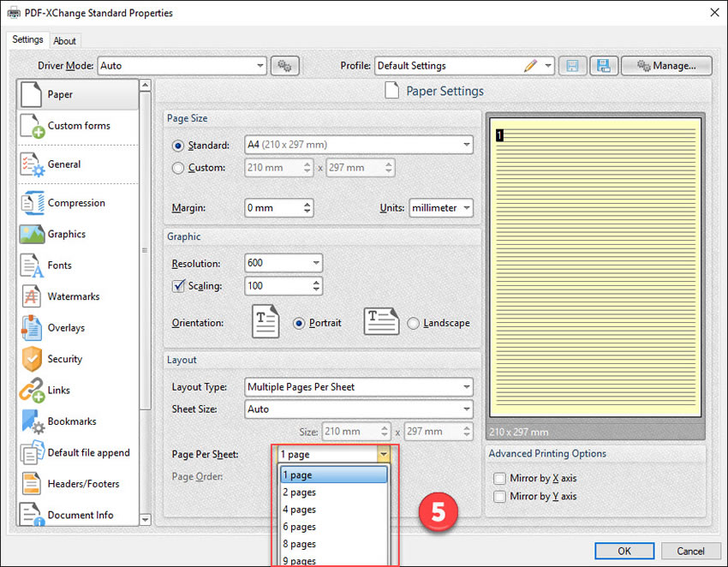The image size is (728, 567).
Task: Open the Profile dropdown arrow
Action: (548, 65)
